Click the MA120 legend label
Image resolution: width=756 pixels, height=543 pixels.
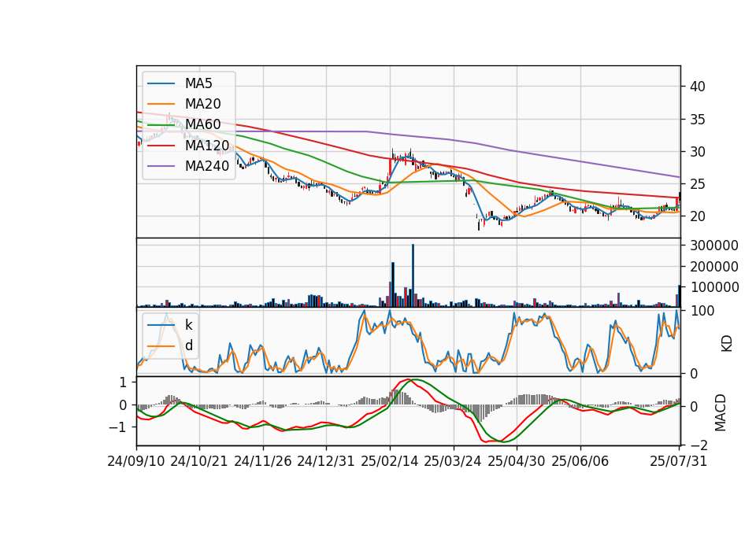coord(207,145)
